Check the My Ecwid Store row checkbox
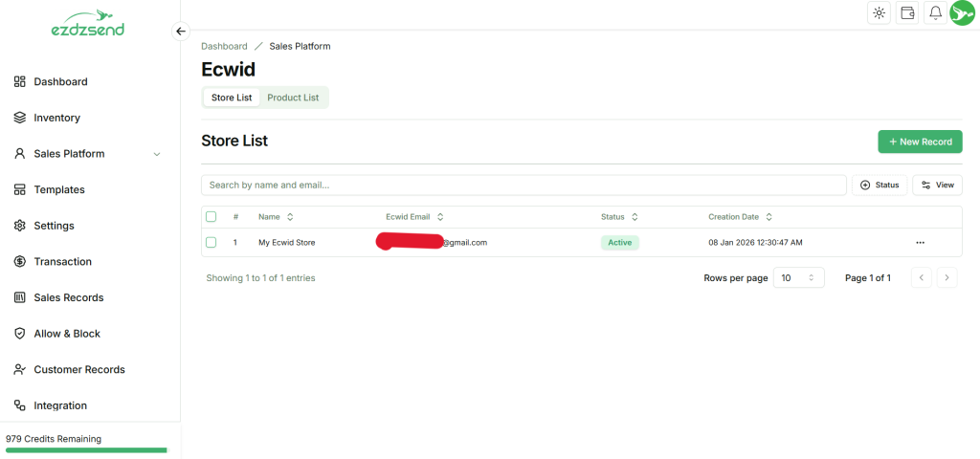The height and width of the screenshot is (459, 980). click(x=212, y=243)
